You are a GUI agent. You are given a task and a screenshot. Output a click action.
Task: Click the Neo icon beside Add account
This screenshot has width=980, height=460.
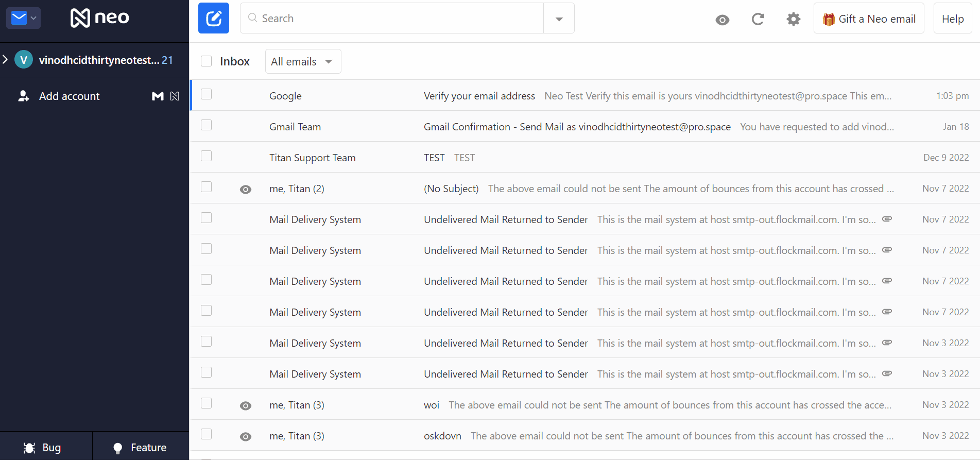(x=175, y=96)
